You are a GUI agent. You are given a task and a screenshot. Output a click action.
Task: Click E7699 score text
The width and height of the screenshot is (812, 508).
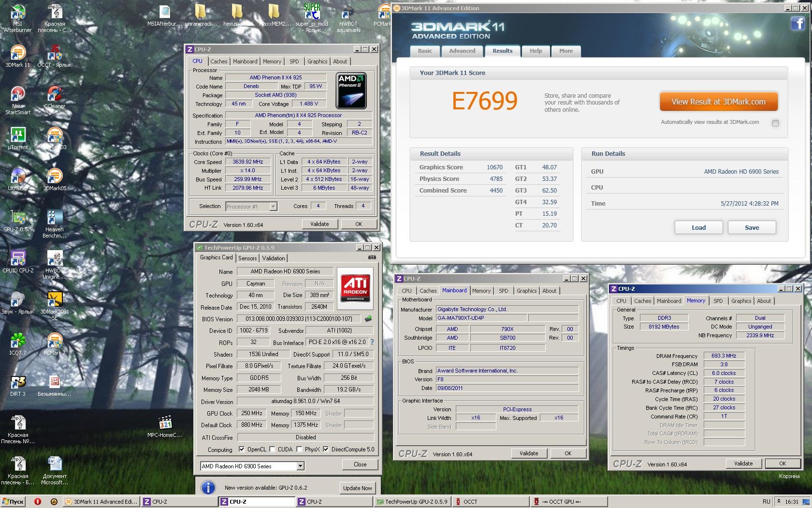[x=485, y=101]
